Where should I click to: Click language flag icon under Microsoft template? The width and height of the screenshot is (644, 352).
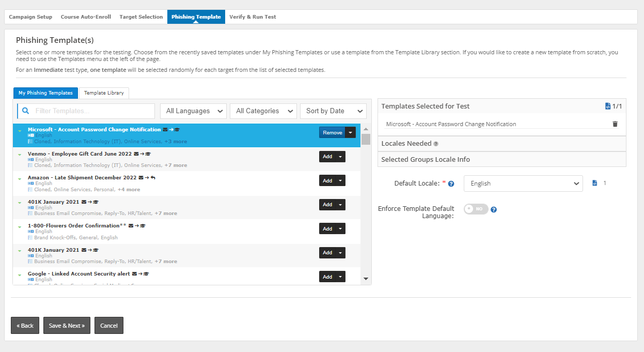pyautogui.click(x=31, y=135)
